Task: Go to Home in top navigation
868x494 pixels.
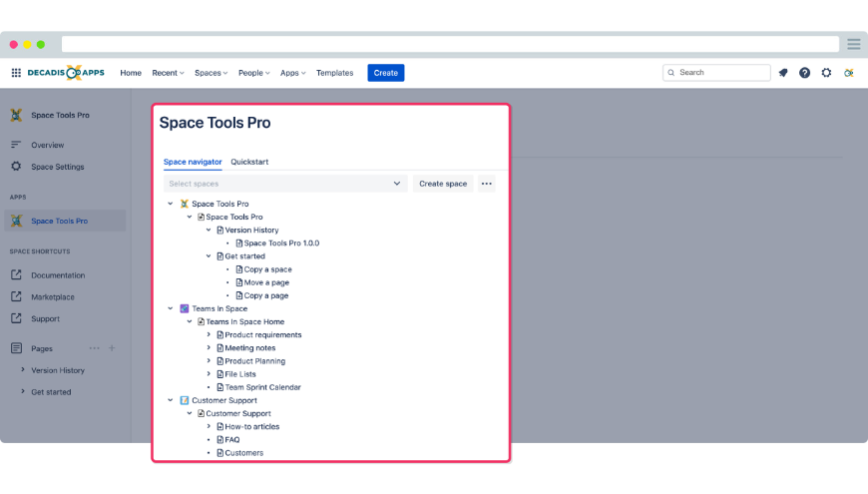Action: tap(131, 73)
